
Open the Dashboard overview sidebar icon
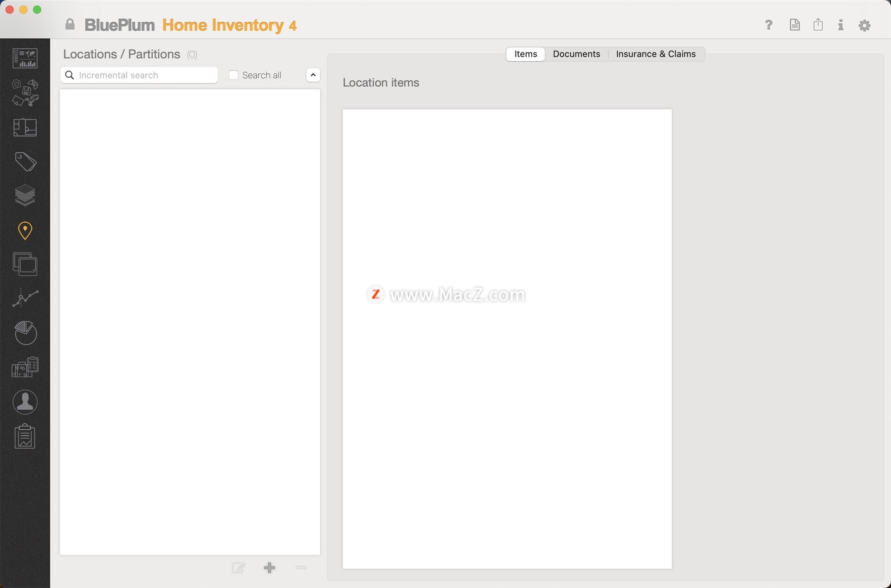pyautogui.click(x=25, y=58)
